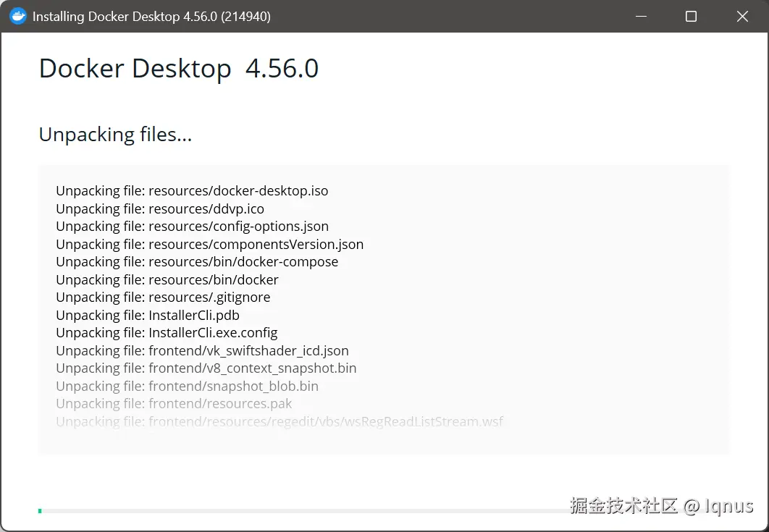Select the config-options.json entry
Screen dimensions: 769x532
coord(192,226)
